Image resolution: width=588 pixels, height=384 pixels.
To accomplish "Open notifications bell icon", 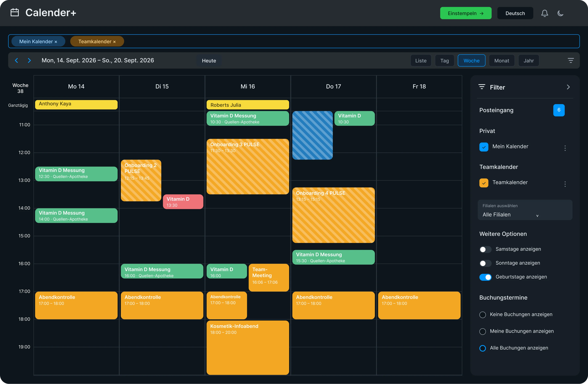I will pos(545,13).
